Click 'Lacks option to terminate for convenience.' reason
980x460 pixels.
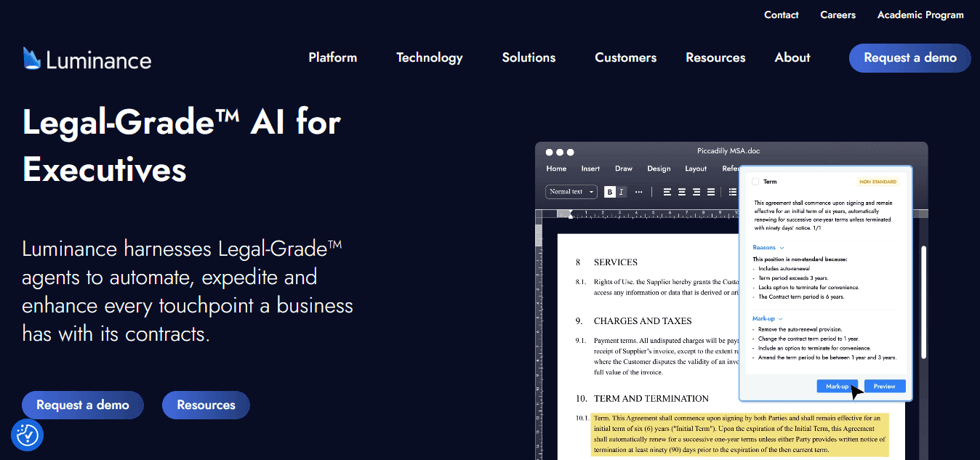tap(808, 287)
